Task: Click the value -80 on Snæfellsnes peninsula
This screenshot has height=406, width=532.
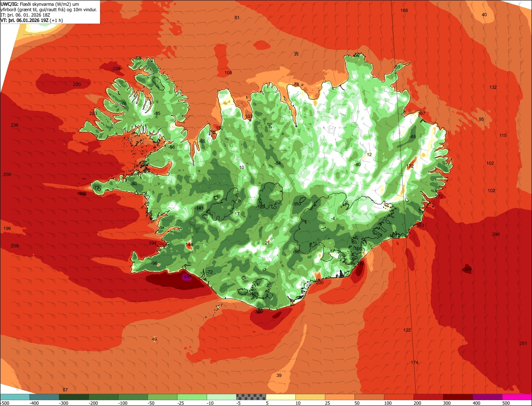Action: (134, 183)
